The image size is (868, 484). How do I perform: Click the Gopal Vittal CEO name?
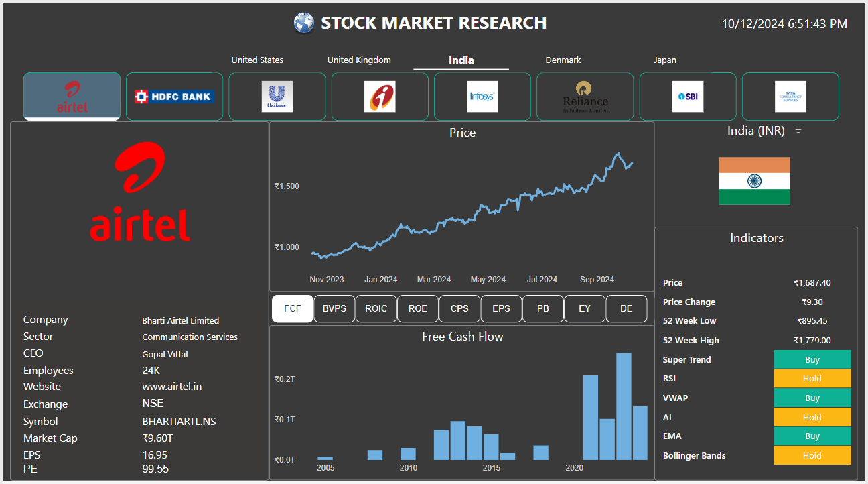(x=165, y=354)
